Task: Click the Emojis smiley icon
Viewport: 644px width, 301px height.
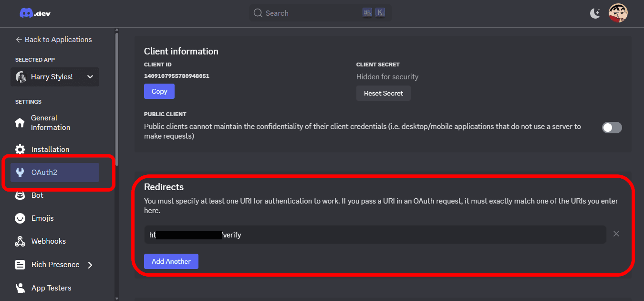Action: [x=20, y=218]
